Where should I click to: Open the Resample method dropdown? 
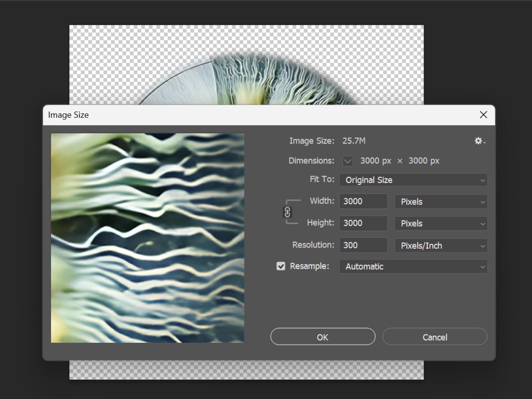413,267
